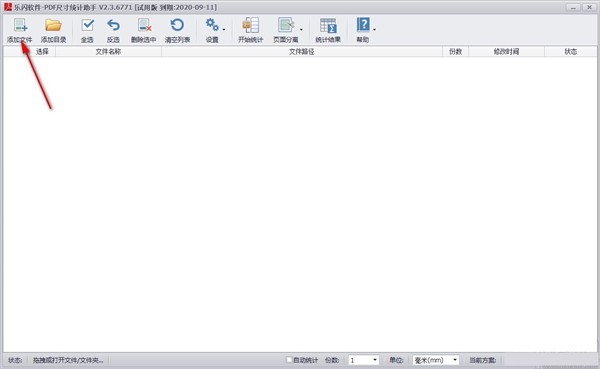Click Page Separation (页面分离) icon
Screen dimensions: 600x369
[286, 25]
